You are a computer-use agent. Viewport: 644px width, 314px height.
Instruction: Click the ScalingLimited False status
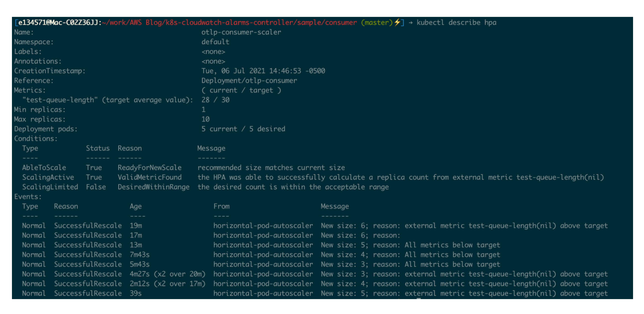tap(96, 187)
